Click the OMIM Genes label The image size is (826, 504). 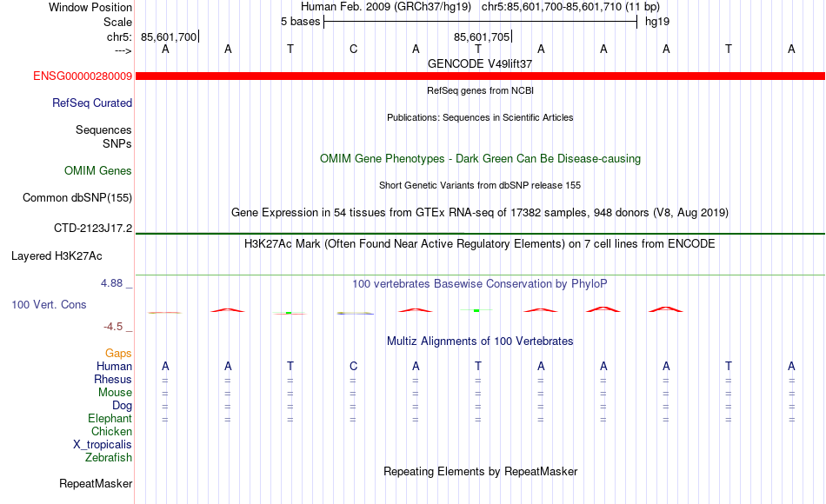[x=97, y=170]
